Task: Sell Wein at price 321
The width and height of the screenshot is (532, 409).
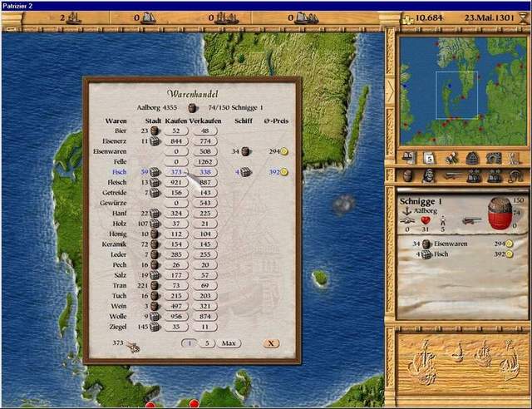Action: pos(205,306)
